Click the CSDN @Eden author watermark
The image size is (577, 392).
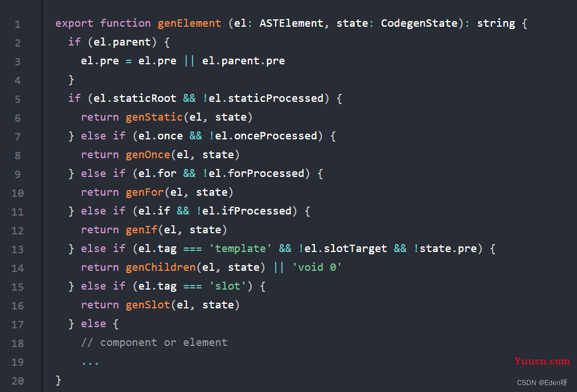542,382
